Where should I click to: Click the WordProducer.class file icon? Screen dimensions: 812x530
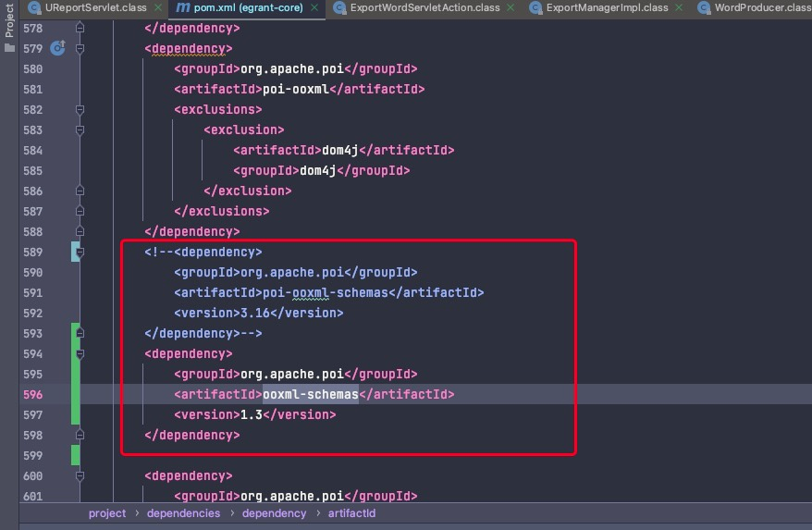pos(703,7)
